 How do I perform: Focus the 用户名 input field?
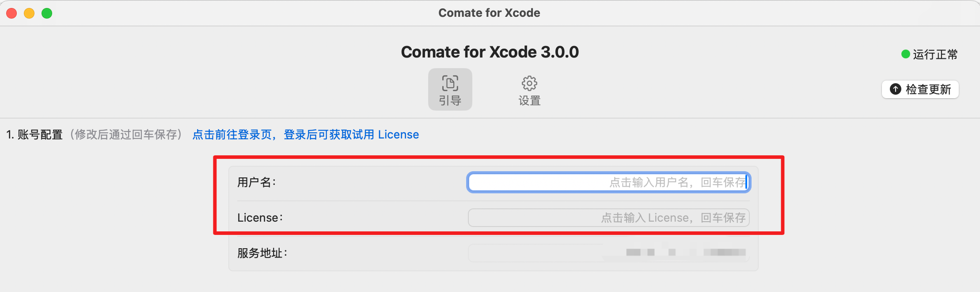pos(609,182)
